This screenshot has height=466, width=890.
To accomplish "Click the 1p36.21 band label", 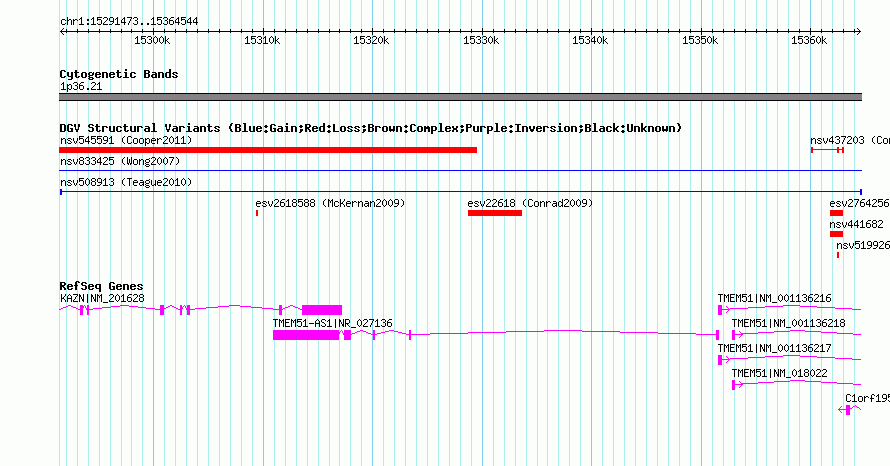I will tap(81, 86).
